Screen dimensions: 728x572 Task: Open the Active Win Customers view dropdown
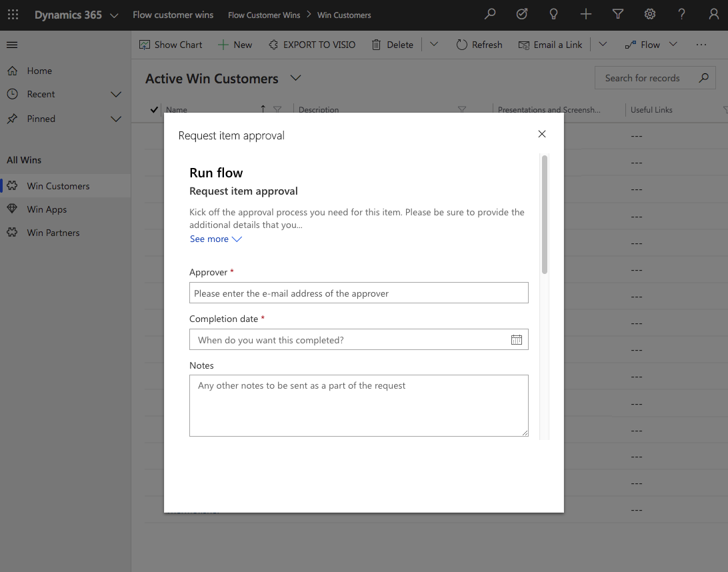coord(295,78)
